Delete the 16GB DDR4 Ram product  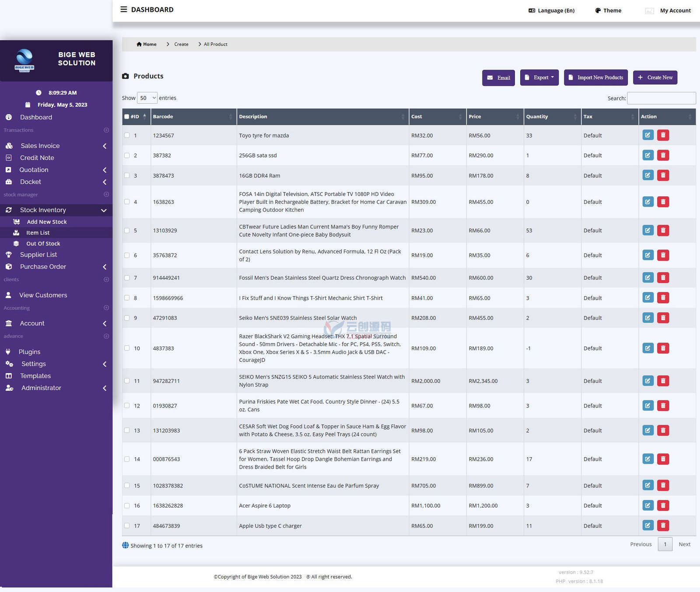[x=663, y=175]
